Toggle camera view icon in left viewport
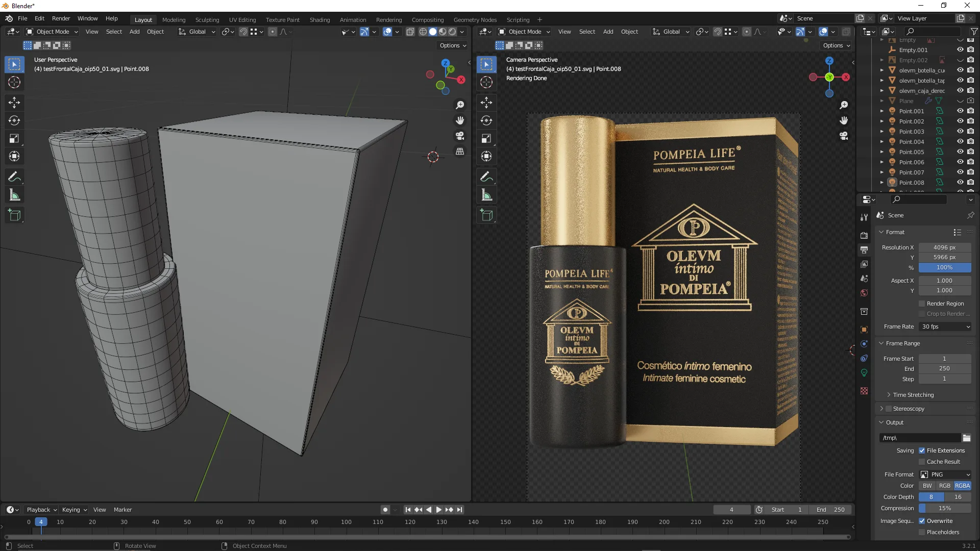Screen dimensions: 980x551 (460, 136)
